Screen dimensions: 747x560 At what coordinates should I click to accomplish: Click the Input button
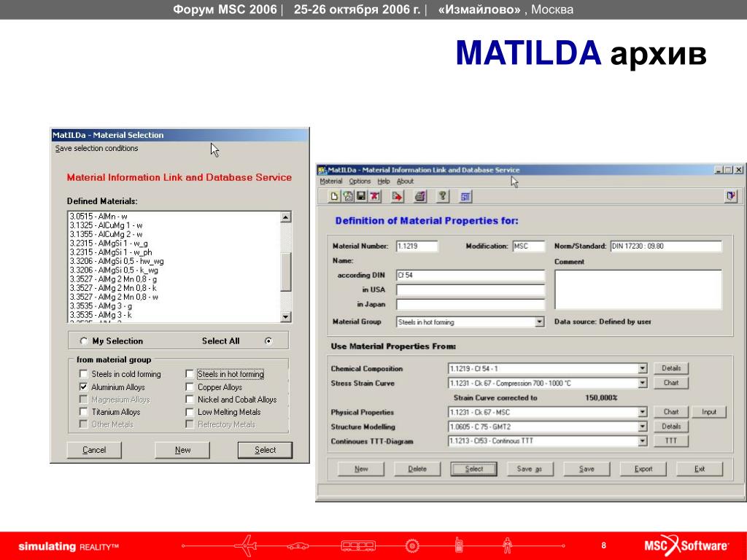pyautogui.click(x=709, y=412)
